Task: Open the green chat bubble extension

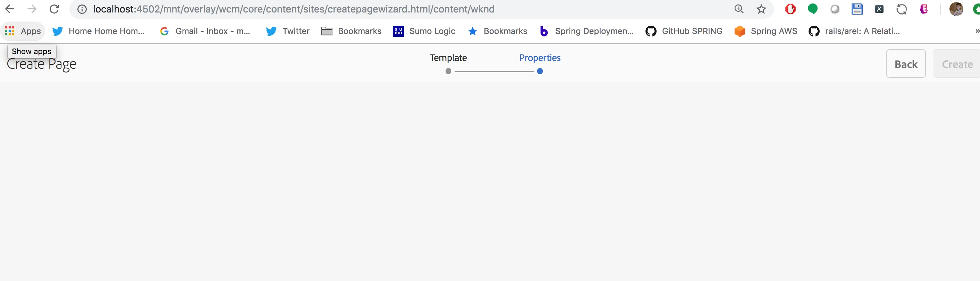Action: (812, 9)
